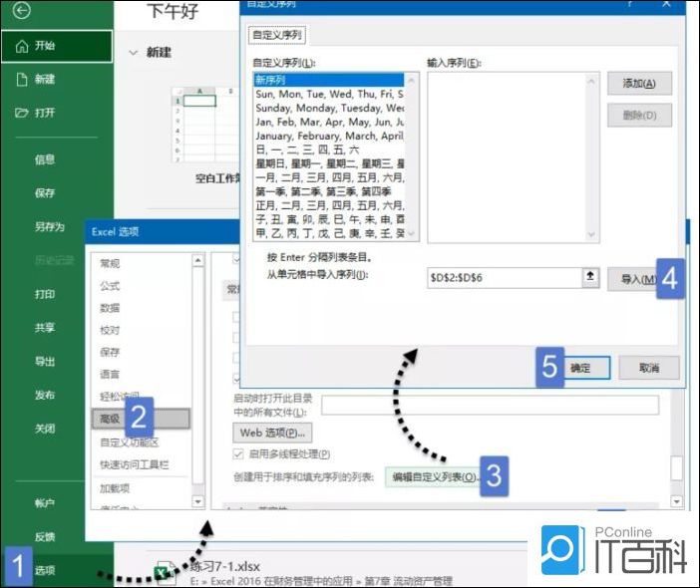
Task: Collapse the 新建 section chevron
Action: pos(133,53)
